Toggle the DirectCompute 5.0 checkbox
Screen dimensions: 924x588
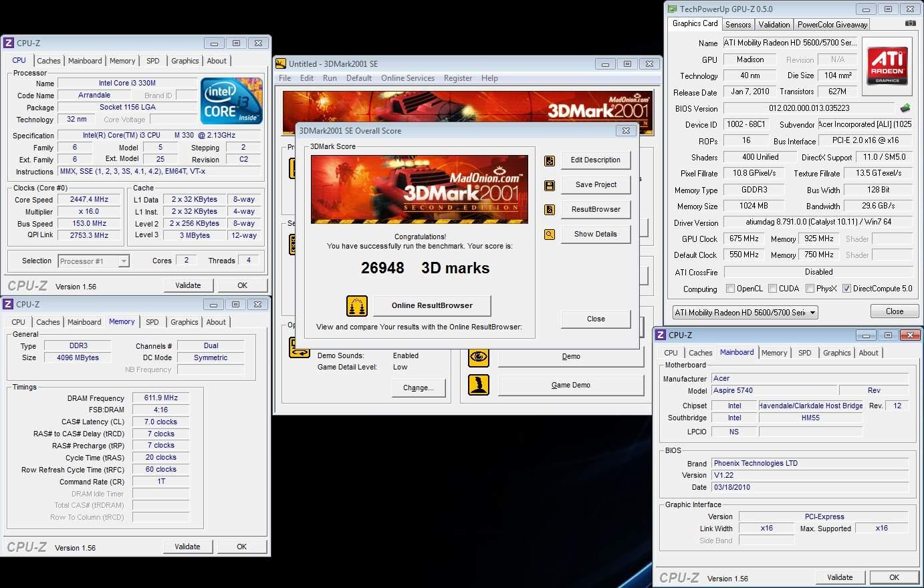[847, 289]
